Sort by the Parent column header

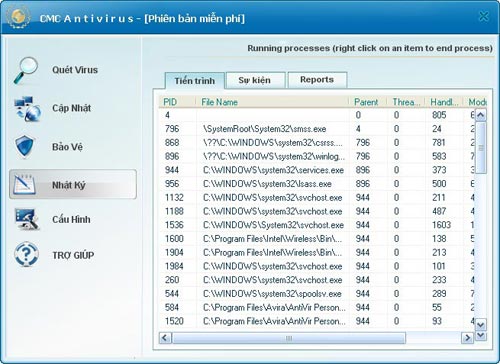pyautogui.click(x=367, y=102)
